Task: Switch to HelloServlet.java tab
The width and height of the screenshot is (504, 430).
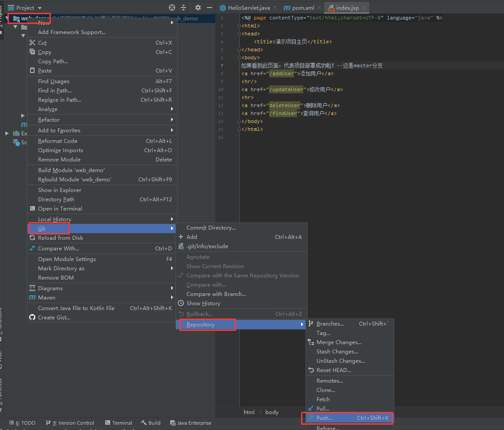Action: 249,8
